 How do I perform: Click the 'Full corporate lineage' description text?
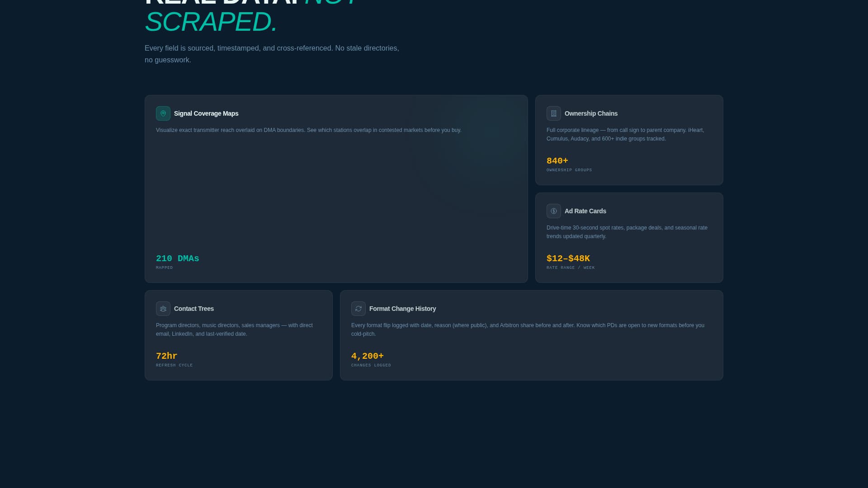(625, 134)
